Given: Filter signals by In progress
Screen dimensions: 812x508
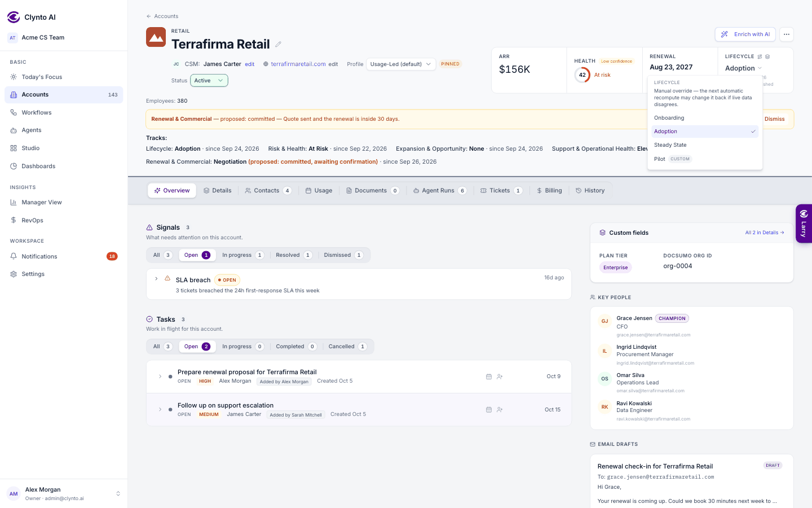Looking at the screenshot, I should click(242, 255).
